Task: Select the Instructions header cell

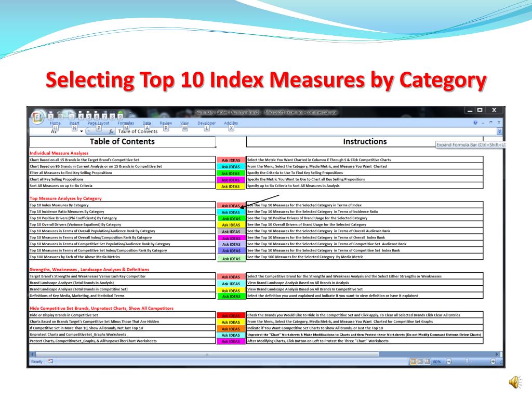Action: coord(365,141)
